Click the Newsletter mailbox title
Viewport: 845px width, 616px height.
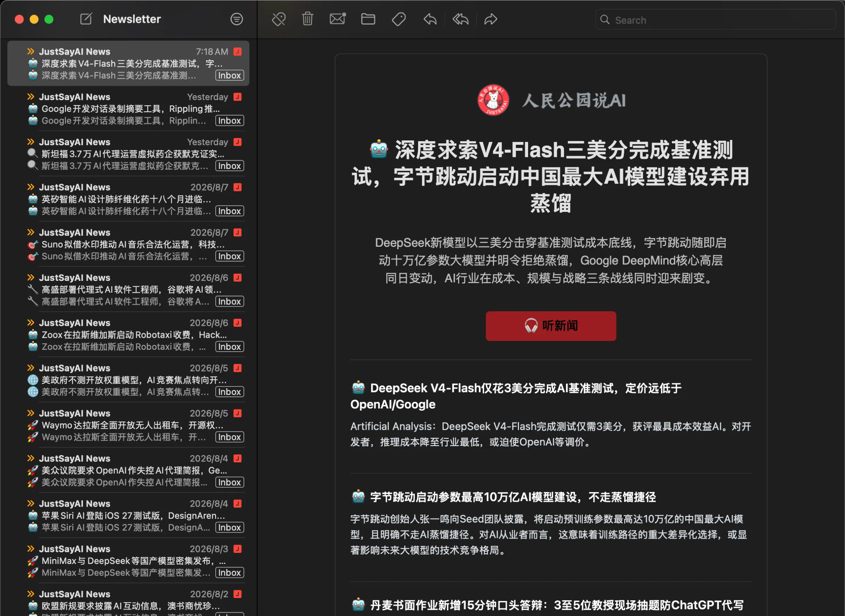click(132, 19)
